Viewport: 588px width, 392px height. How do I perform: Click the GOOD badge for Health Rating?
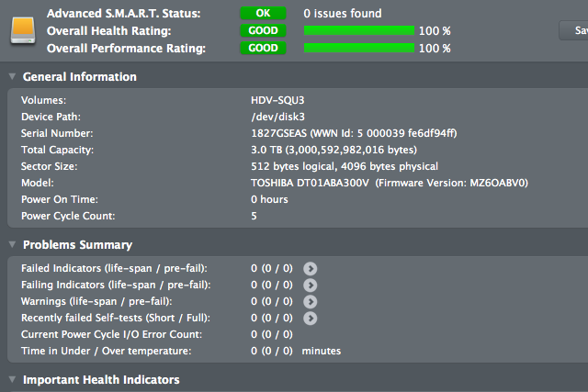(x=263, y=30)
